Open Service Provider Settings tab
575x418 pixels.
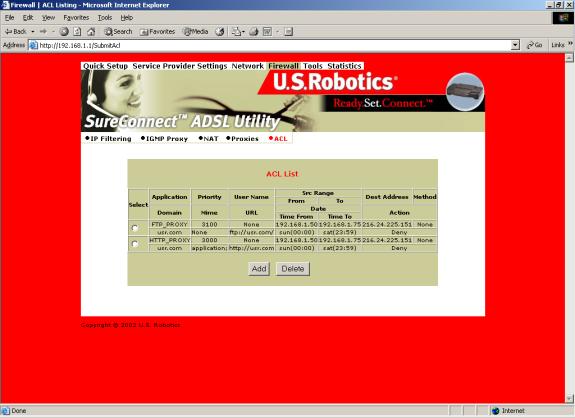180,66
